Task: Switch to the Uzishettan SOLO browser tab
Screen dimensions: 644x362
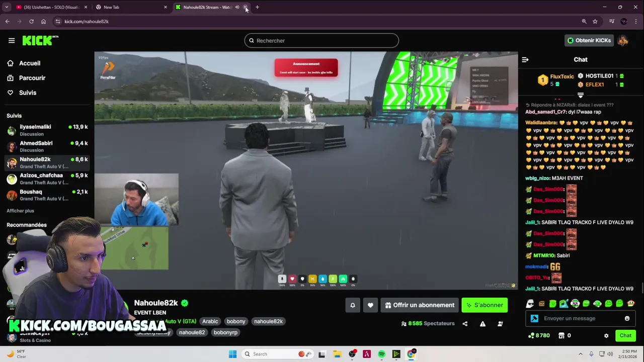Action: coord(51,7)
